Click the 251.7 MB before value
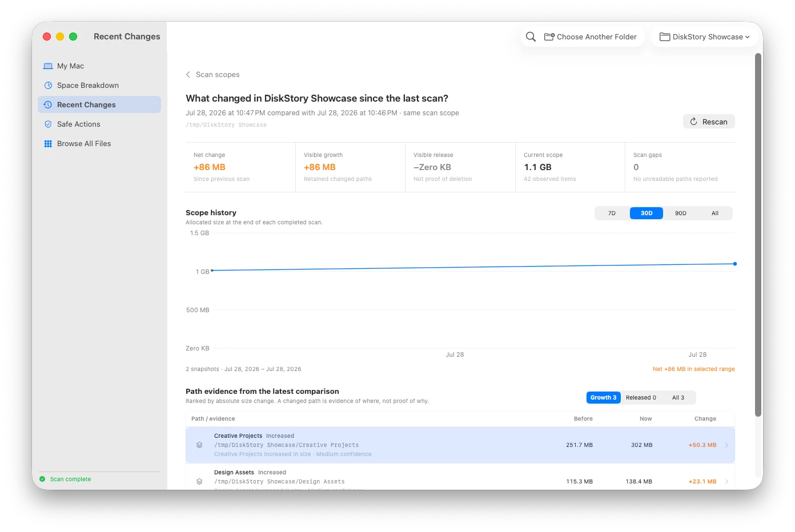 (580, 445)
